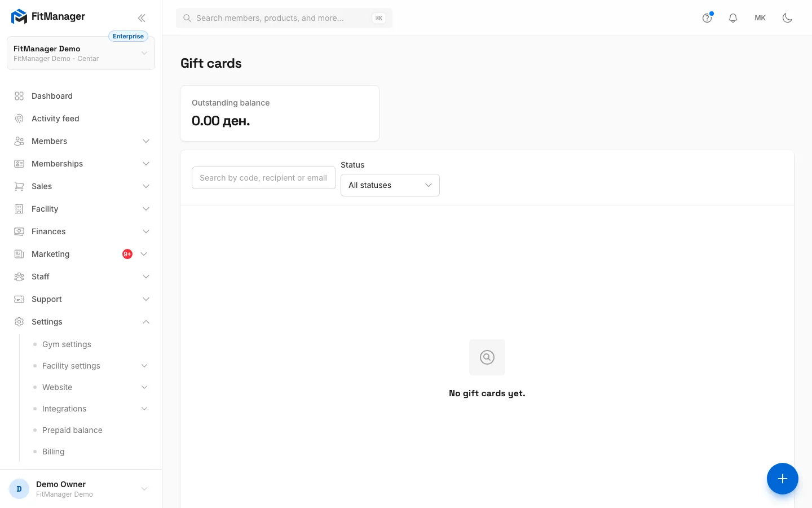This screenshot has height=508, width=812.
Task: Open the FitManager Demo gym switcher
Action: click(81, 53)
